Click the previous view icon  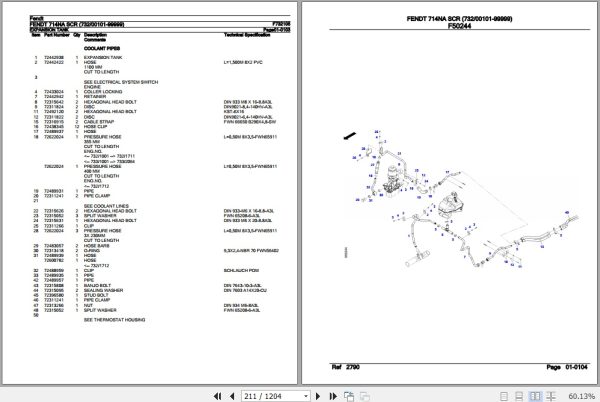pos(349,396)
